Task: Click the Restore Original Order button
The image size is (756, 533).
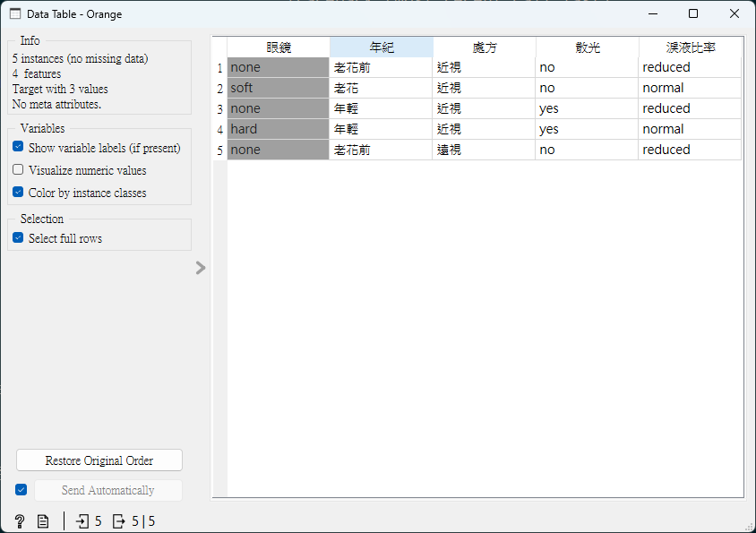Action: 99,460
